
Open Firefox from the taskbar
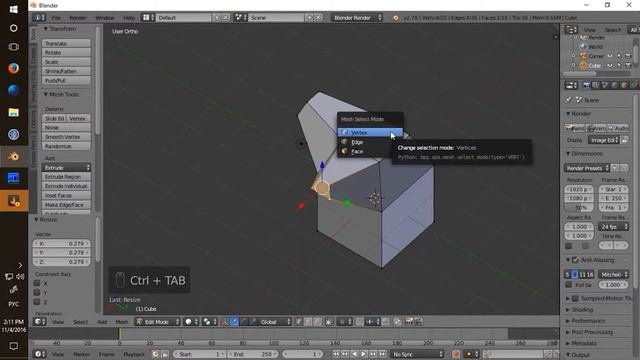(13, 68)
